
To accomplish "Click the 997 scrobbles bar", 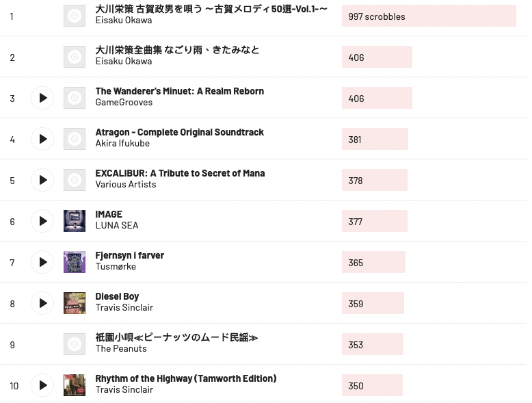I will click(x=429, y=16).
